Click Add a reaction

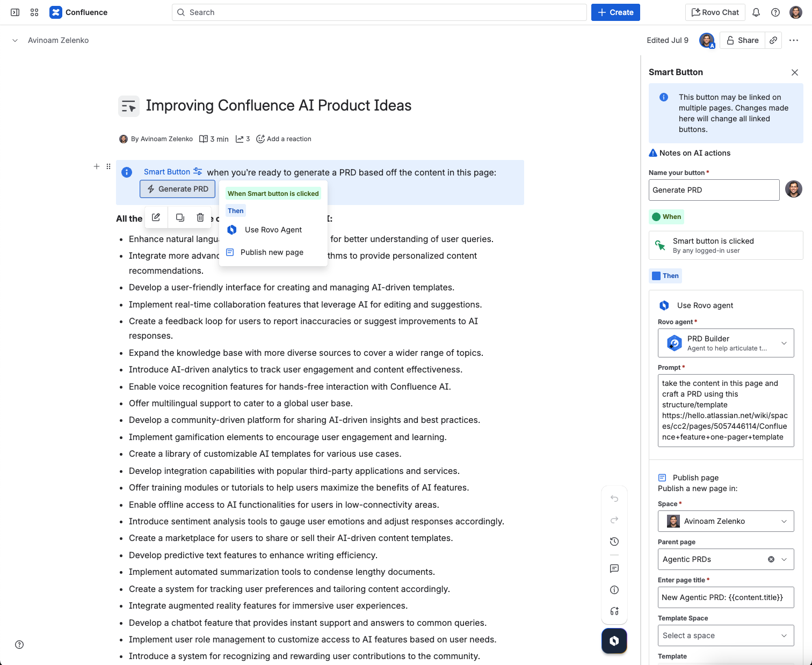tap(284, 139)
